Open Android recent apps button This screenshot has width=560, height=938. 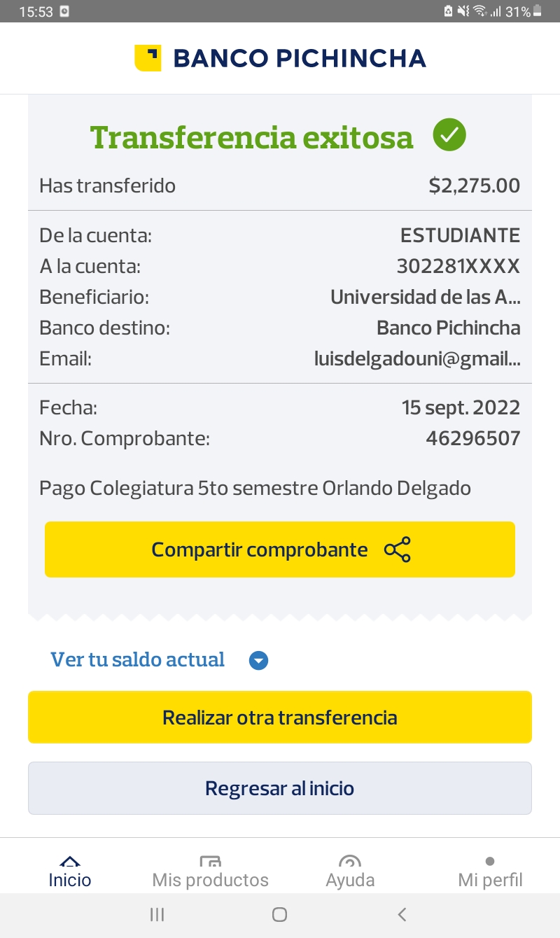tap(157, 914)
